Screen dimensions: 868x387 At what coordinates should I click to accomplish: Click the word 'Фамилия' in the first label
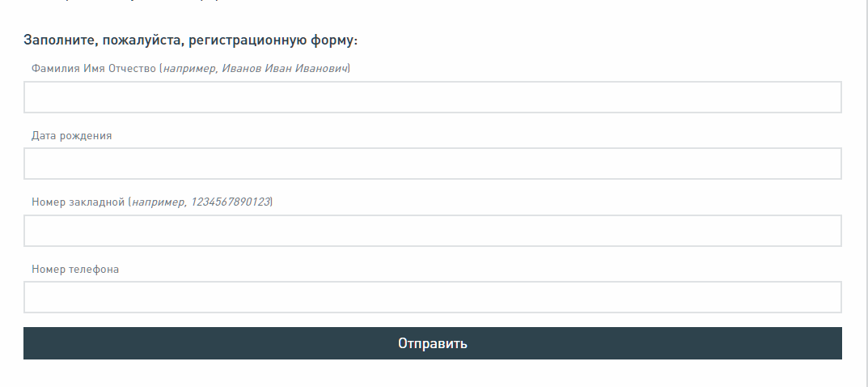coord(56,69)
